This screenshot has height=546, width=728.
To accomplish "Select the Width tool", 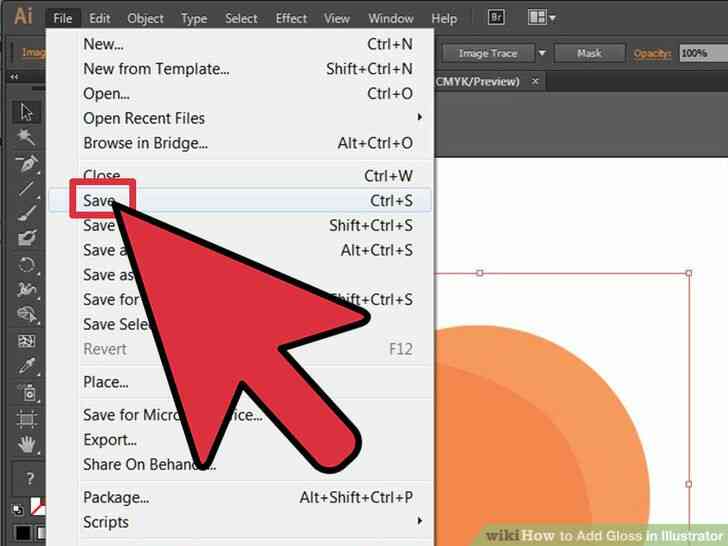I will pyautogui.click(x=26, y=290).
